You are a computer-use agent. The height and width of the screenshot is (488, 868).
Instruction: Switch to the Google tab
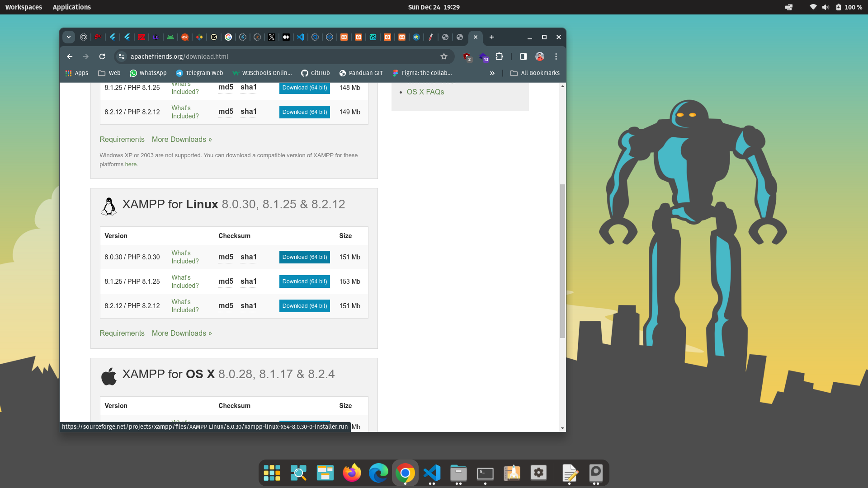[x=228, y=37]
